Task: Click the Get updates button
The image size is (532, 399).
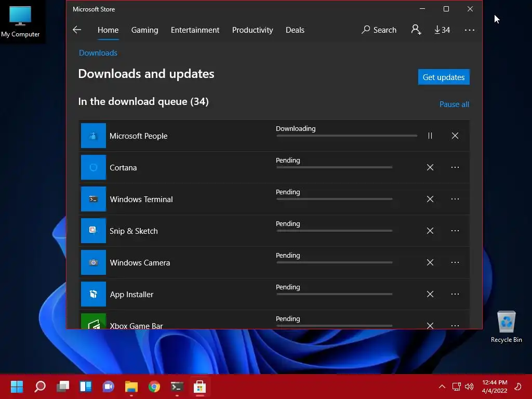Action: [444, 77]
